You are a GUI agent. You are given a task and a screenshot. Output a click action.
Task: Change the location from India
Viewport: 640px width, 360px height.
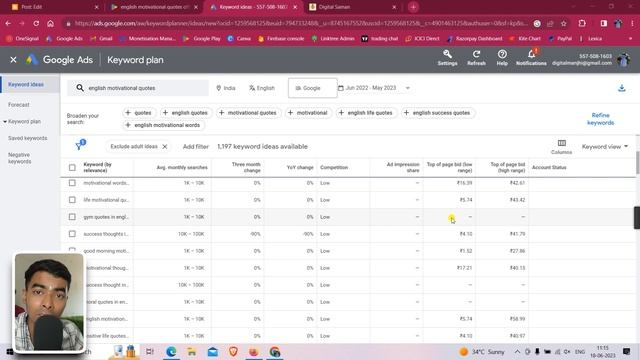[x=226, y=88]
